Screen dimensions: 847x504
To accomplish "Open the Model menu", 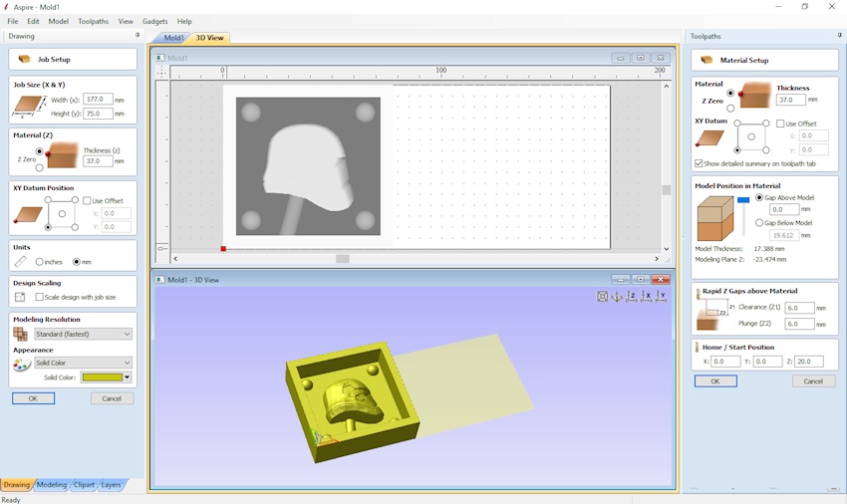I will pos(59,21).
